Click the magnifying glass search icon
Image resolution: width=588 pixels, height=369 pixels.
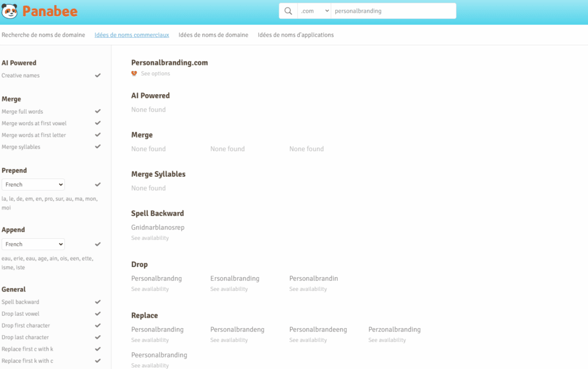(x=288, y=11)
